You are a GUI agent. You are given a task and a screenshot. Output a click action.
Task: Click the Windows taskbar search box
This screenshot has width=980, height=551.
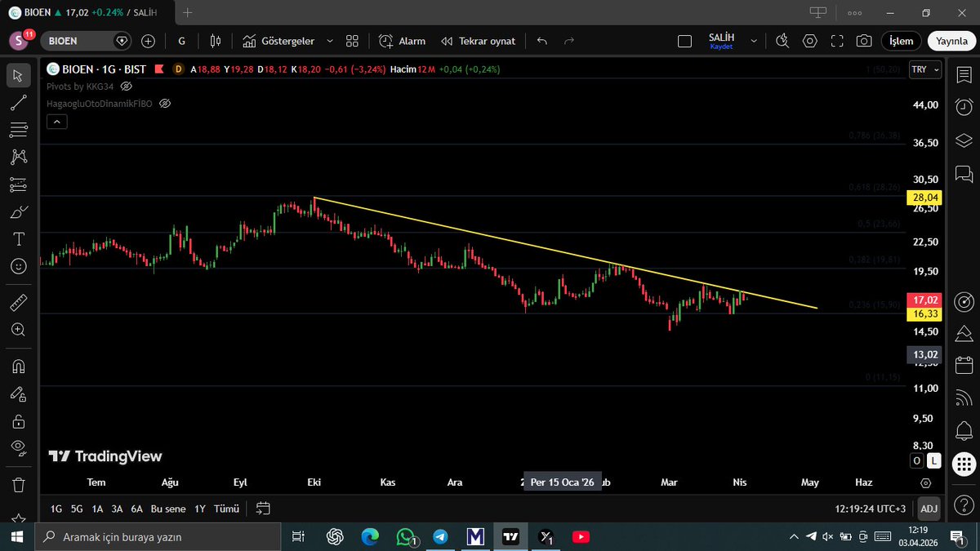[156, 537]
